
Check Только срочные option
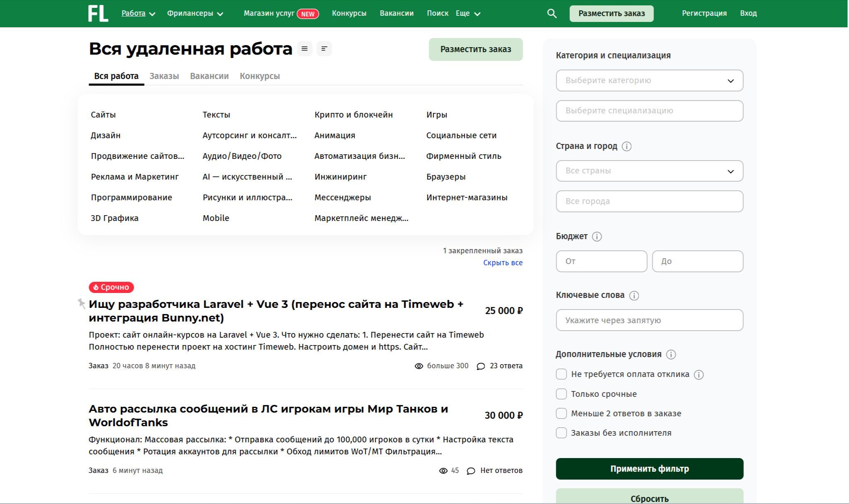pos(561,394)
